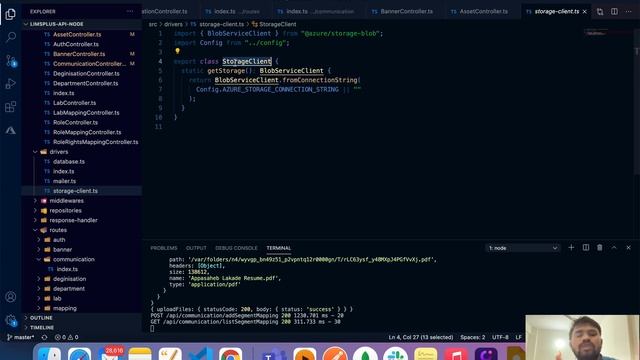640x360 pixels.
Task: Open the Azure view in the activity bar
Action: (11, 130)
